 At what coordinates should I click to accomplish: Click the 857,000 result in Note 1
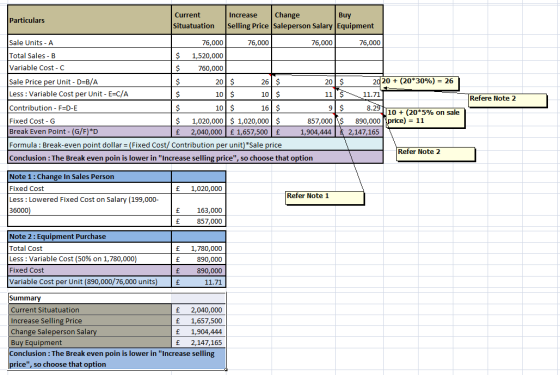pyautogui.click(x=199, y=221)
